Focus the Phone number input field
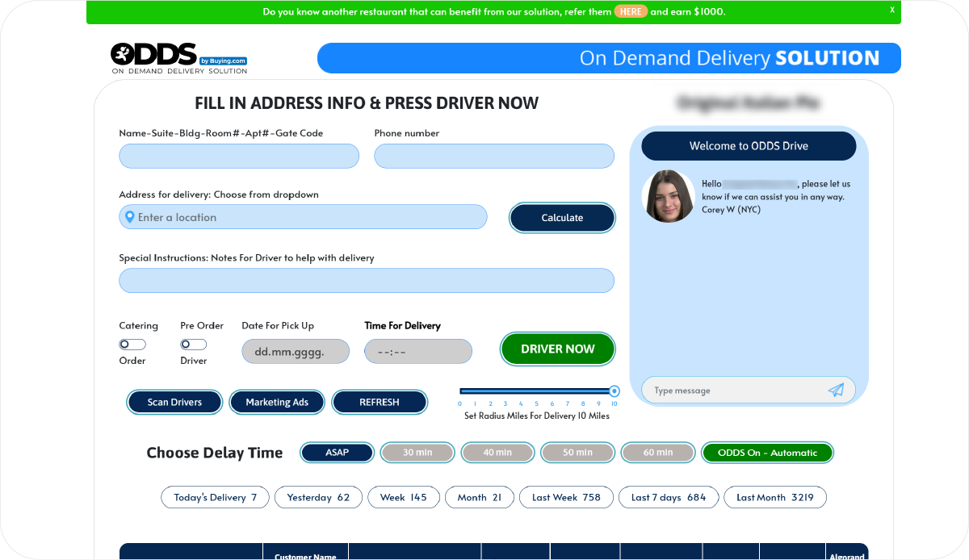 pos(494,157)
